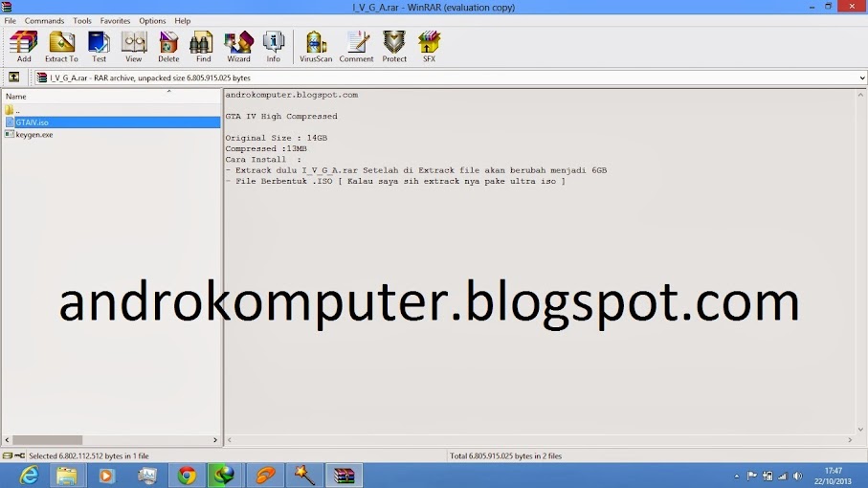Click the Protect archive icon
The width and height of the screenshot is (868, 488).
coord(394,47)
